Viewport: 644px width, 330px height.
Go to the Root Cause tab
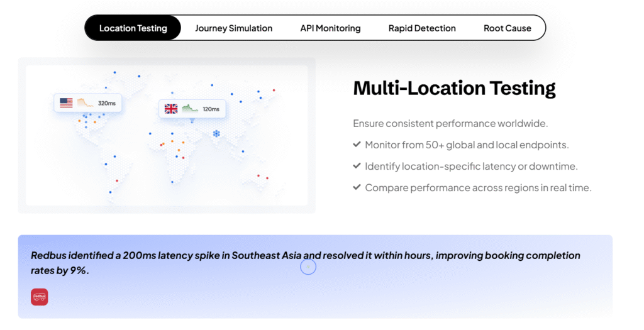point(507,28)
